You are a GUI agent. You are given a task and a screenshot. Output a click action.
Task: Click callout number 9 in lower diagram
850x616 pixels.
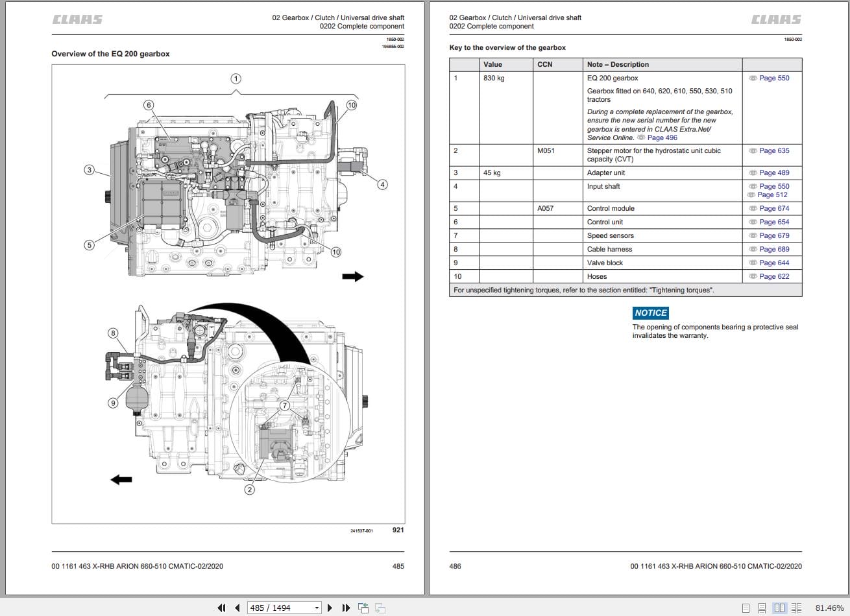click(x=113, y=403)
